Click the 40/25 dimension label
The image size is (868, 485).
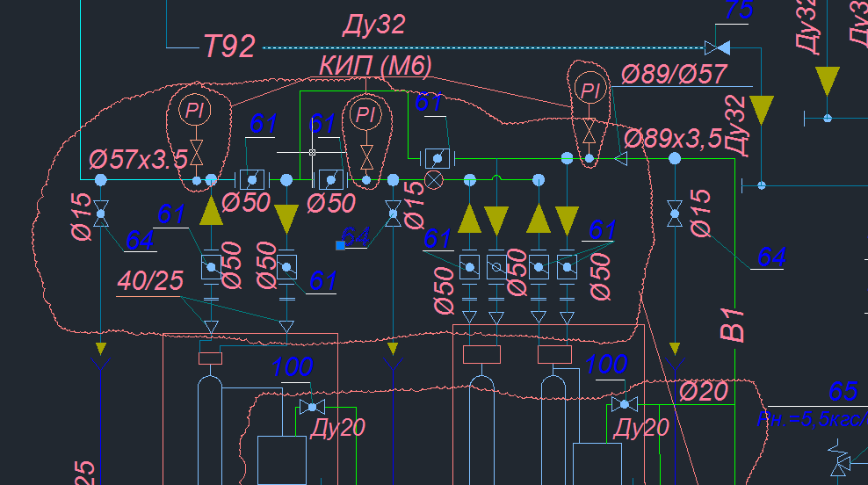(151, 281)
